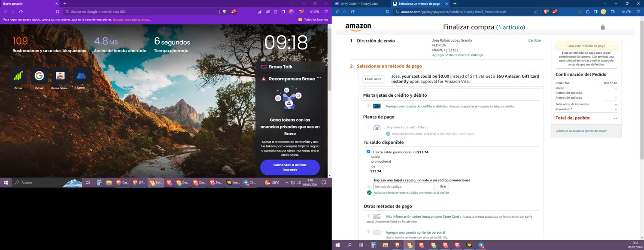Reload the Amazon checkout page
Screen dimensions: 644x250
pos(352,12)
